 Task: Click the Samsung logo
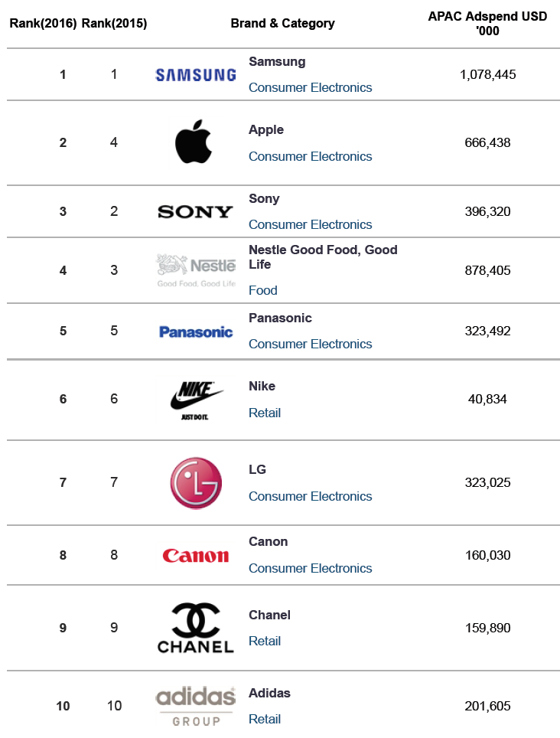196,75
